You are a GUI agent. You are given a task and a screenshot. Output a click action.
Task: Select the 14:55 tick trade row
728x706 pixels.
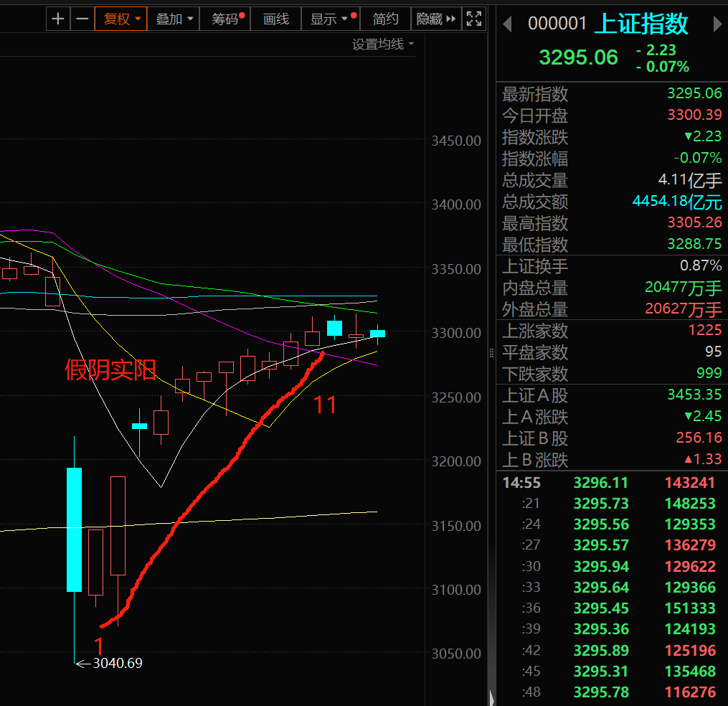pos(610,484)
